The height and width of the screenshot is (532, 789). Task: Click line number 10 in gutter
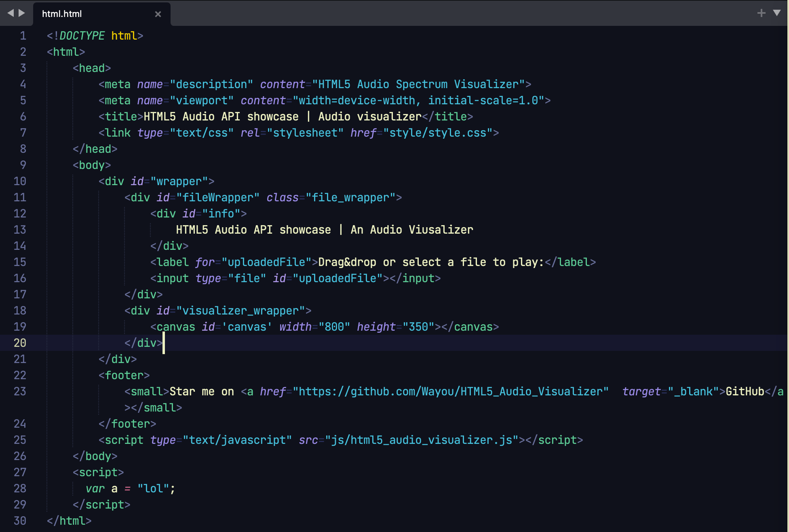tap(20, 182)
